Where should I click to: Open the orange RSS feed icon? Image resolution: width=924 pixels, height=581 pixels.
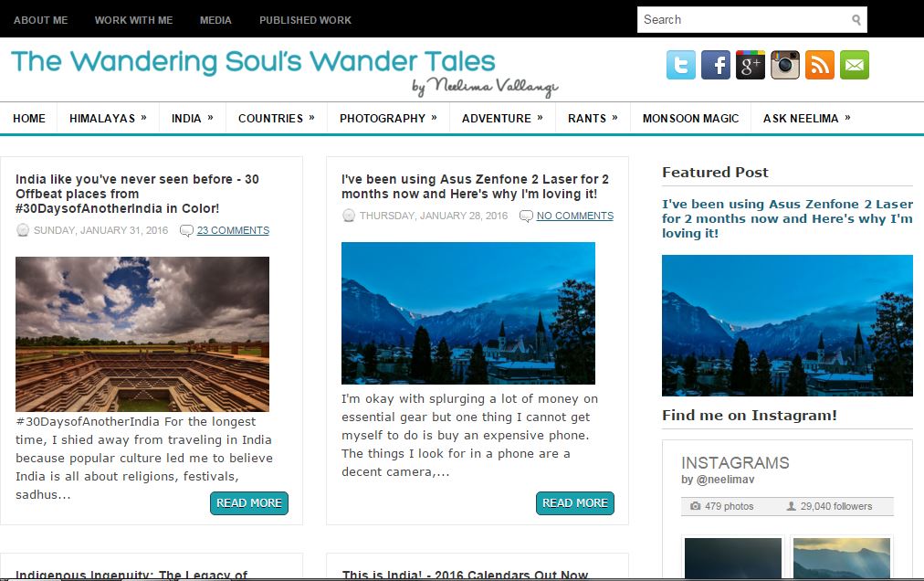coord(820,65)
